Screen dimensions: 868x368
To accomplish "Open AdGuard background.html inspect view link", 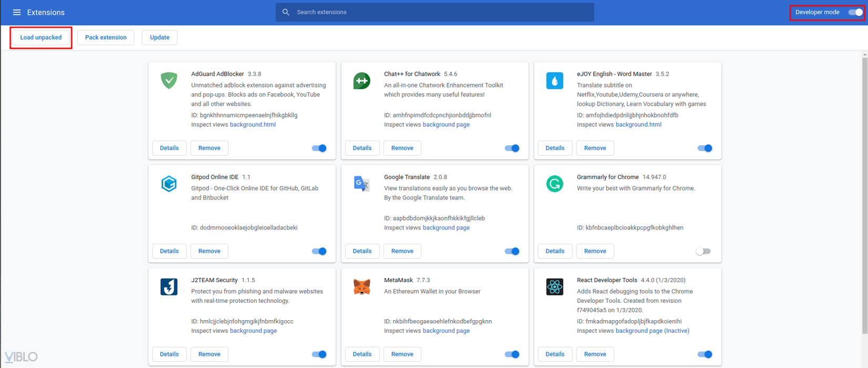I will coord(253,125).
